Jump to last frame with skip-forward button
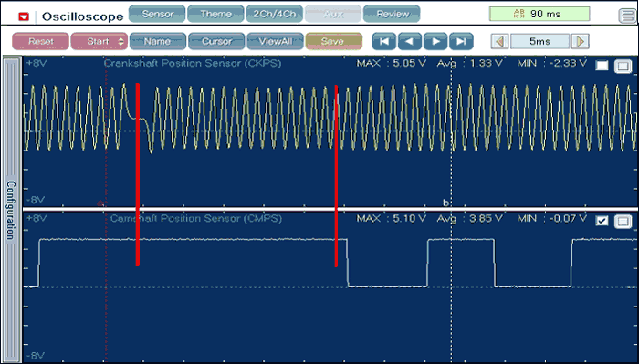The image size is (639, 364). pos(461,42)
